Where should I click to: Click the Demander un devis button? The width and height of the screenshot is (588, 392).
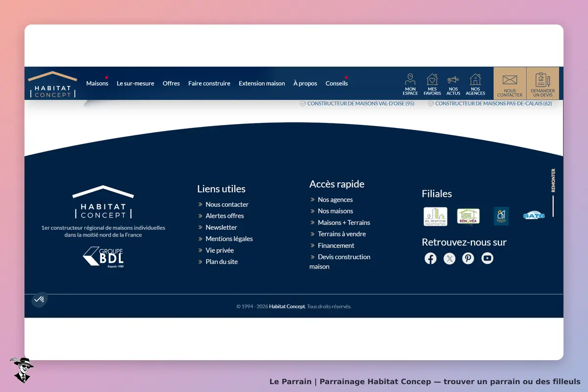(543, 84)
